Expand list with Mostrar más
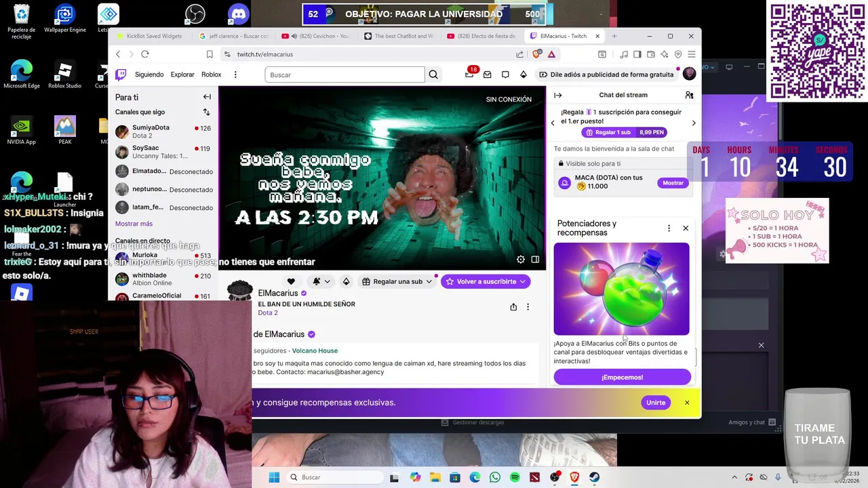This screenshot has width=868, height=488. tap(134, 224)
